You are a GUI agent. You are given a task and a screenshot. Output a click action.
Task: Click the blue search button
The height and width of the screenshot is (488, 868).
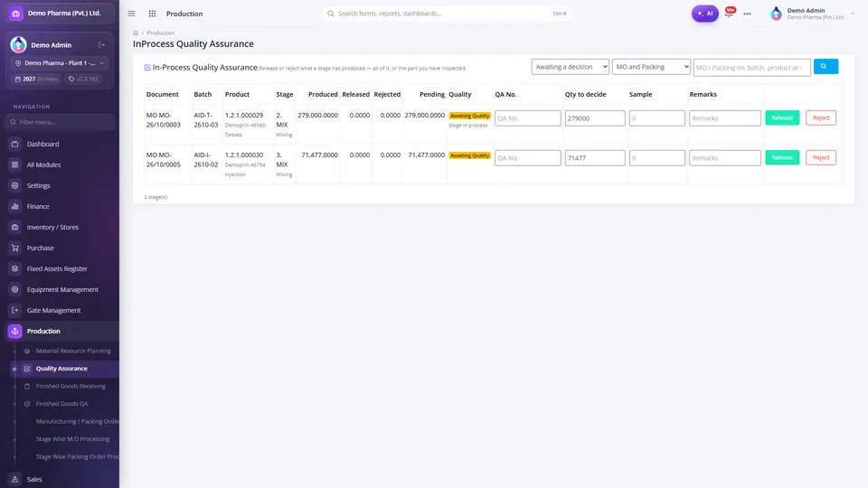click(826, 66)
